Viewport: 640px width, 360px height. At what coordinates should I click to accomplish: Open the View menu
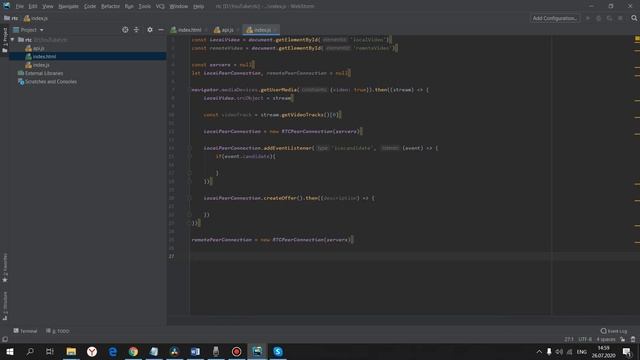pos(48,7)
